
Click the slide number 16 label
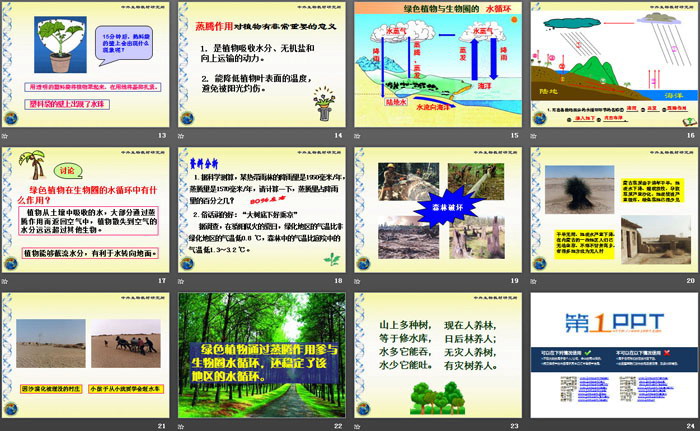(691, 135)
